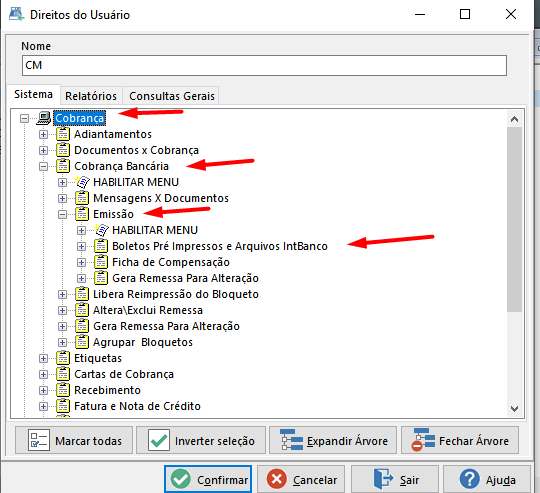The height and width of the screenshot is (493, 540).
Task: Click the notepad icon beside Etiquetas
Action: pyautogui.click(x=63, y=358)
